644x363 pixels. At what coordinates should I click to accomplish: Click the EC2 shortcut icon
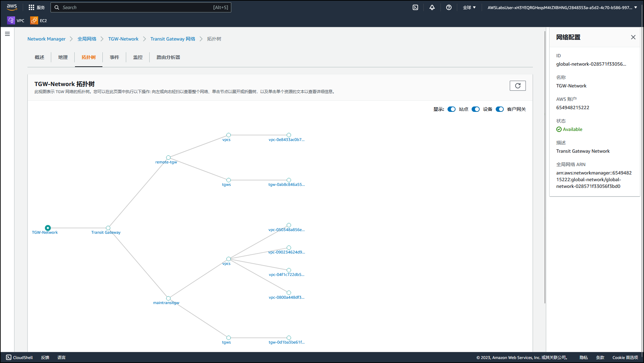34,20
